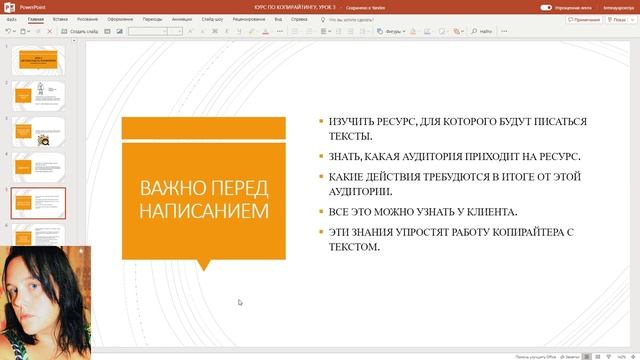Screen dimensions: 640x360
Task: Select slide 5 thumbnail
Action: [x=38, y=203]
